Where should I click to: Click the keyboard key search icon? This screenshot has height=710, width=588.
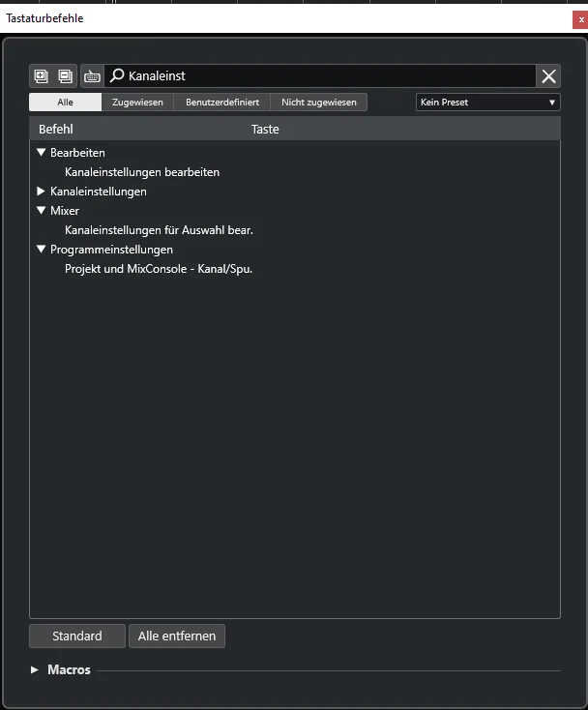92,76
